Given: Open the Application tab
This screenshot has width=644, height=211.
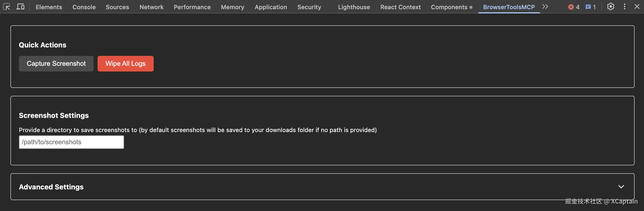Looking at the screenshot, I should [x=271, y=7].
